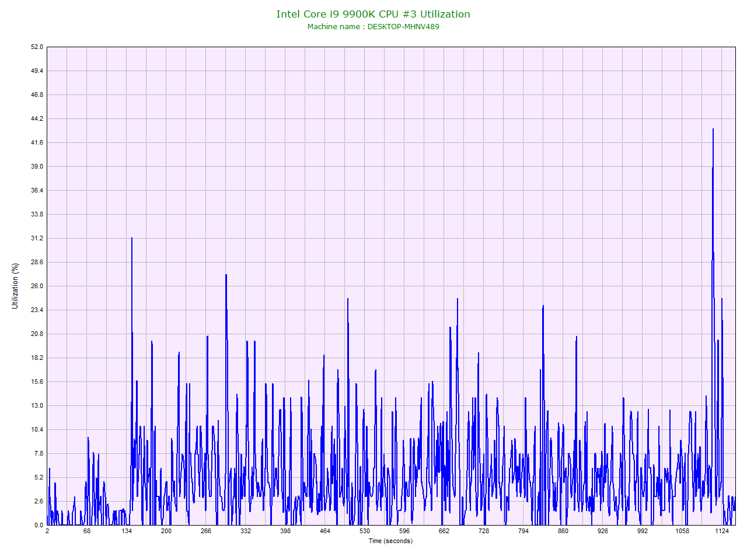This screenshot has height=560, width=747.
Task: Pick the 200 seconds time axis label
Action: coord(166,531)
